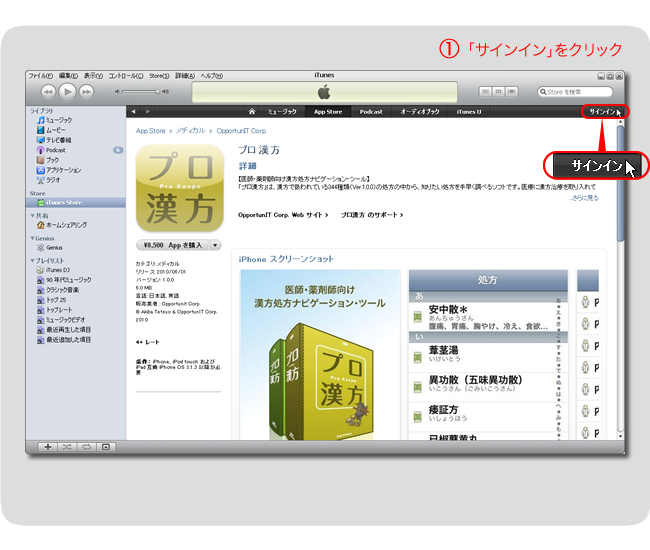Screen dimensions: 650x550
Task: Toggle the Repeat button in bottom bar
Action: 86,446
